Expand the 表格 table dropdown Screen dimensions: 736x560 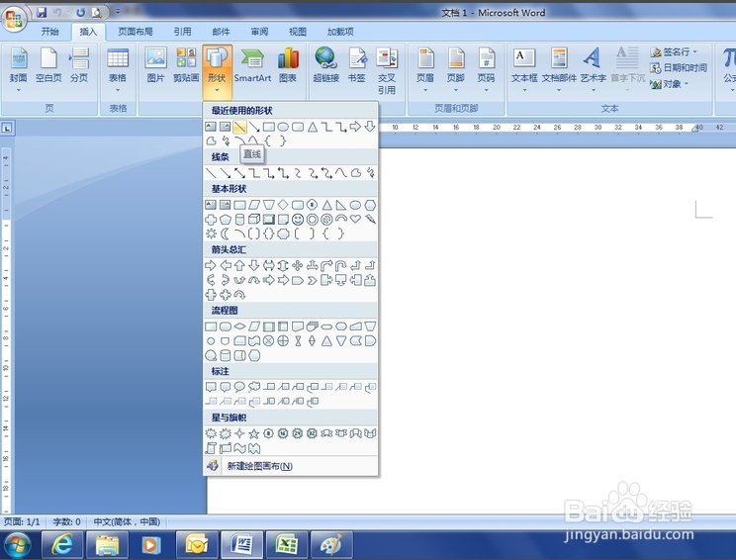point(118,70)
